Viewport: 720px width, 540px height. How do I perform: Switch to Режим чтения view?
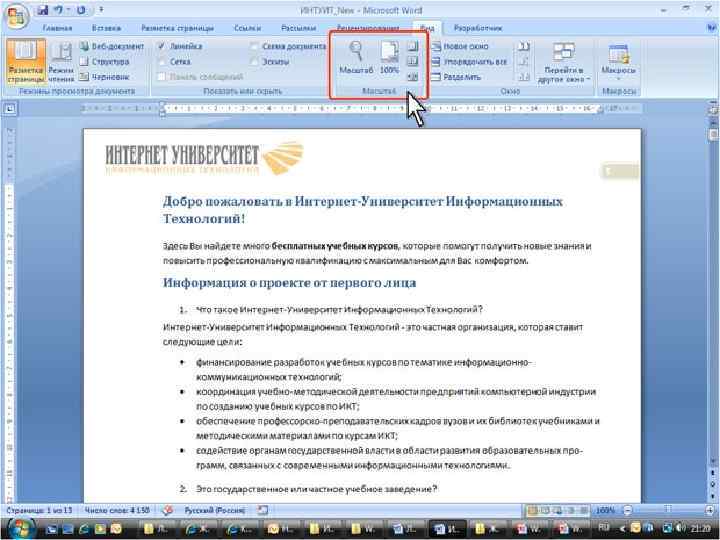[x=61, y=62]
